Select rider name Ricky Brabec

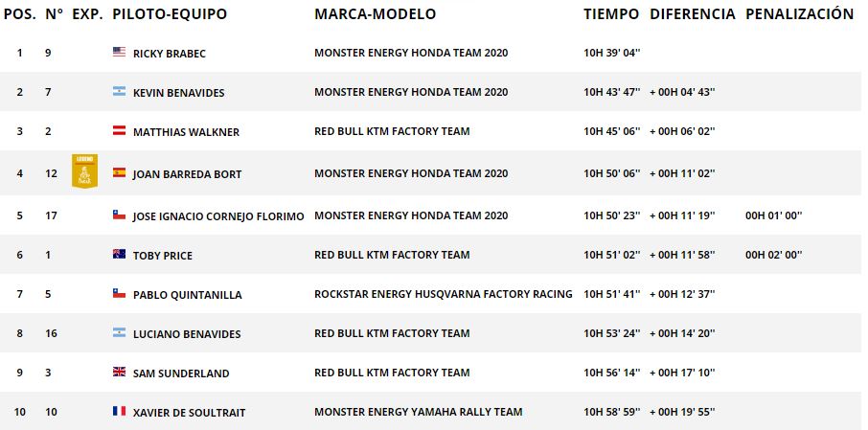[x=169, y=54]
